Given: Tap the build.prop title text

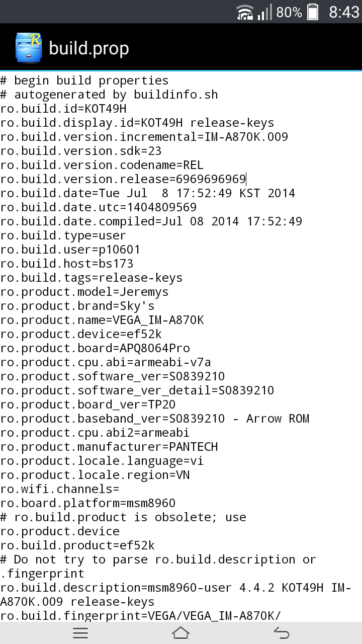Looking at the screenshot, I should pyautogui.click(x=89, y=48).
